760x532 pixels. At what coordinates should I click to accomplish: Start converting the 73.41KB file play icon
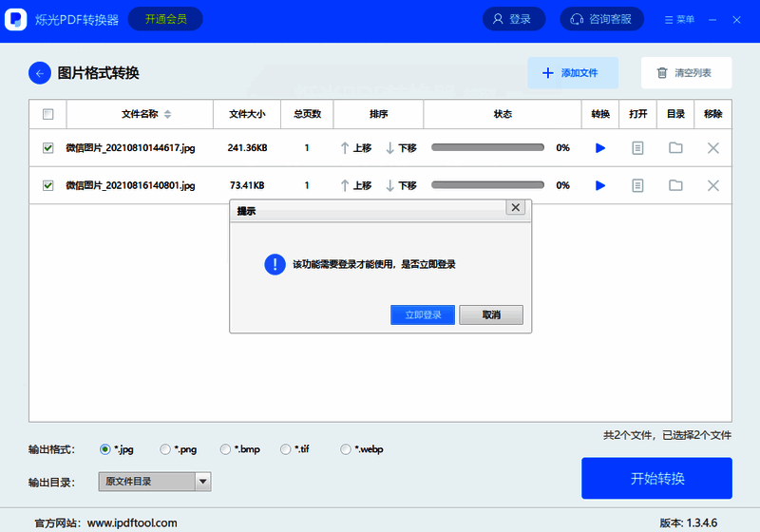click(600, 185)
